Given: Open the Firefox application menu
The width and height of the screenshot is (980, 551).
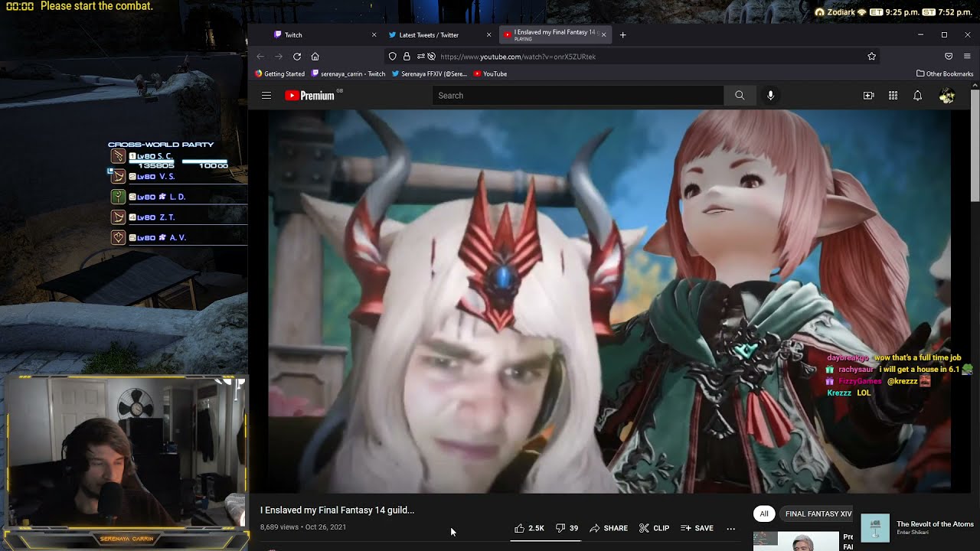Looking at the screenshot, I should tap(967, 57).
